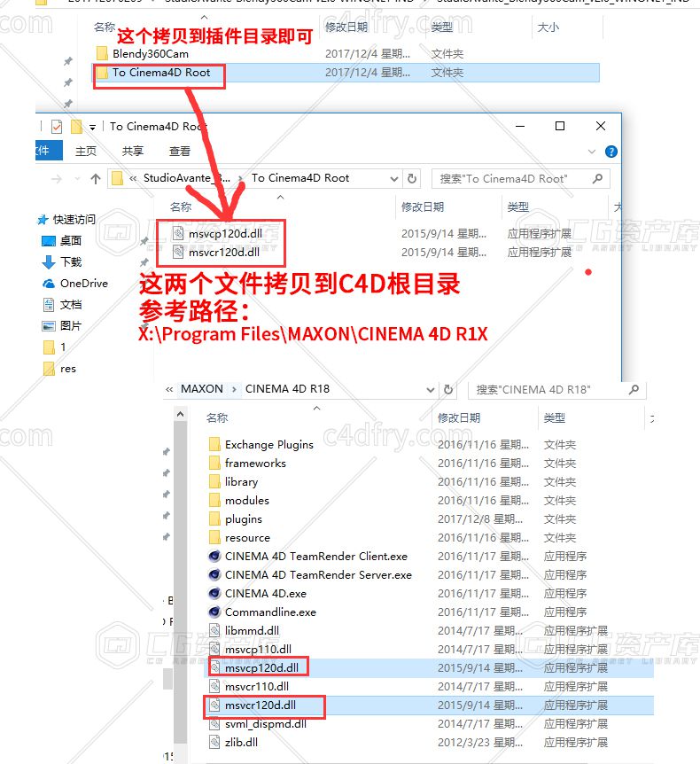Click the new folder icon in quick access toolbar
The width and height of the screenshot is (700, 764).
[76, 127]
